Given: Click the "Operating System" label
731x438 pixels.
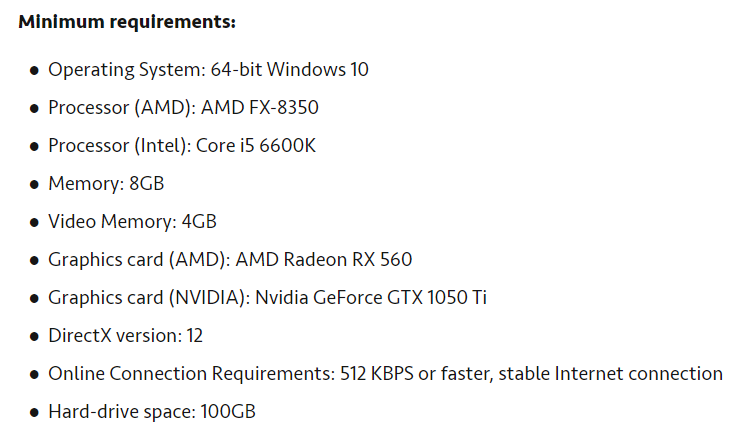Looking at the screenshot, I should coord(126,70).
